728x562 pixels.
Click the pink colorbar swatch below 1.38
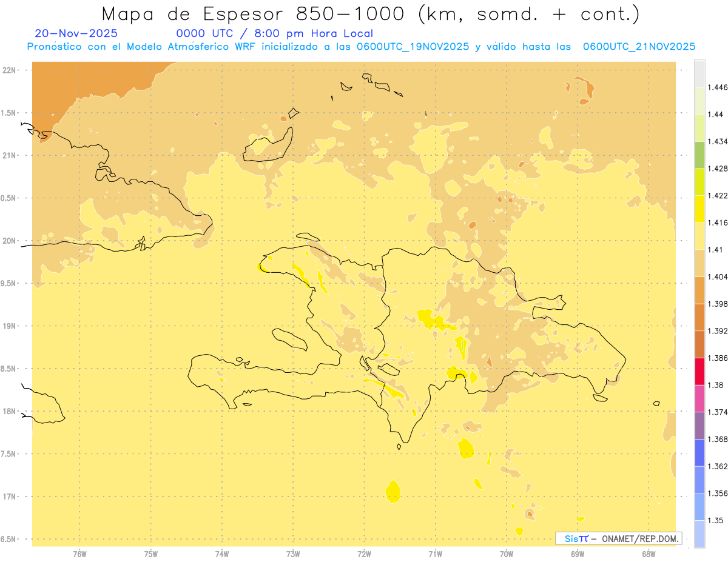[x=699, y=398]
